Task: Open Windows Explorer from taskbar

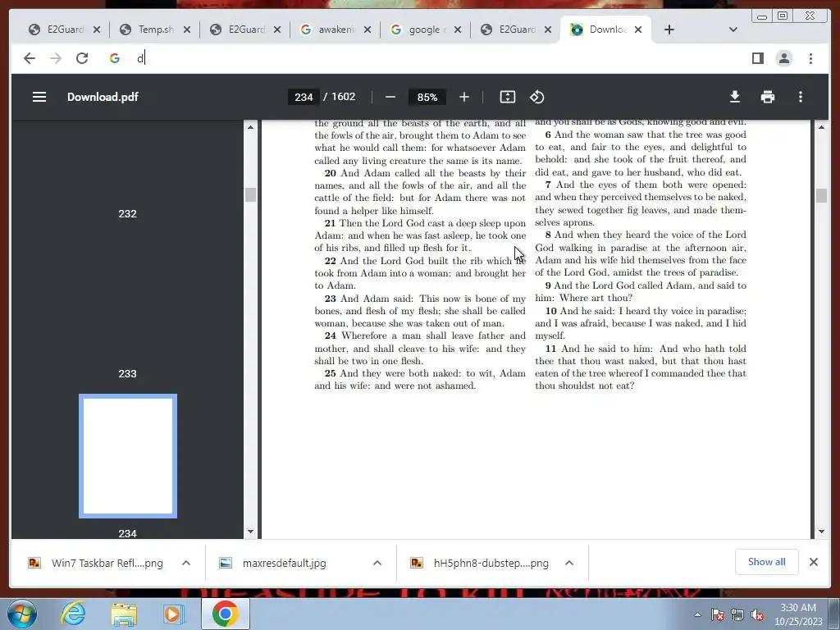Action: click(124, 614)
